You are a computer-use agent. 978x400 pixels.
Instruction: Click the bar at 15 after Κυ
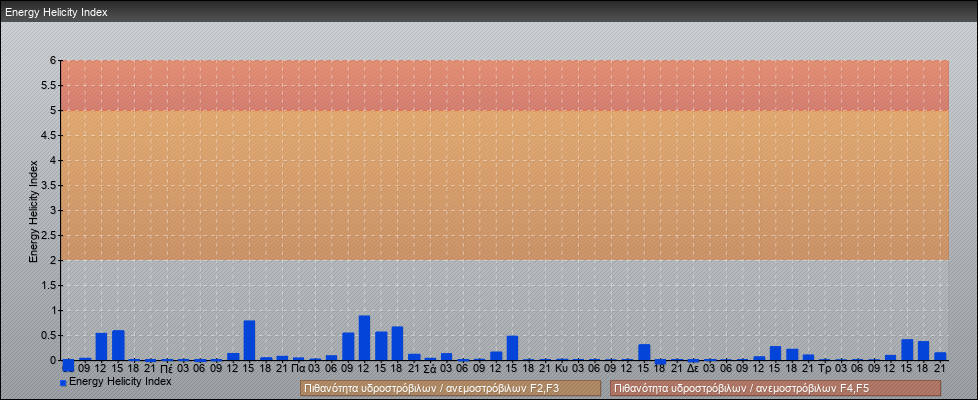tap(644, 352)
